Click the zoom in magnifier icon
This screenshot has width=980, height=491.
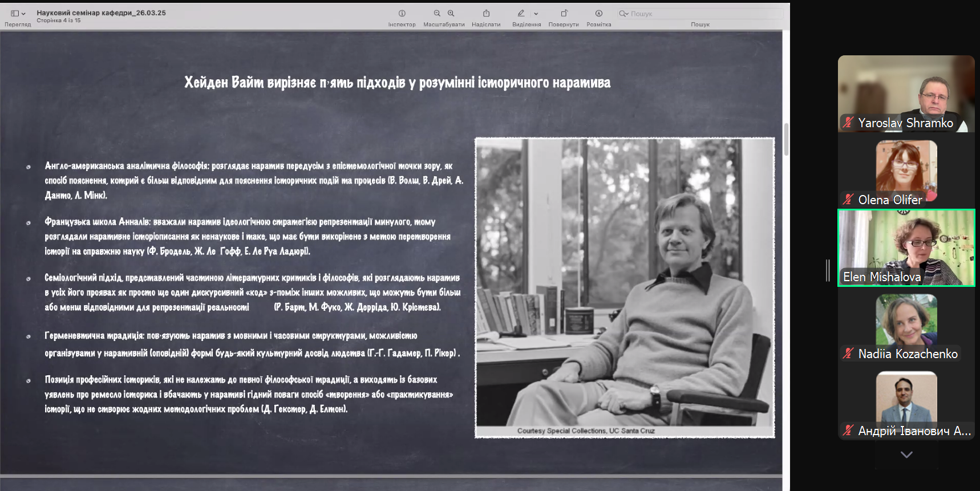451,13
